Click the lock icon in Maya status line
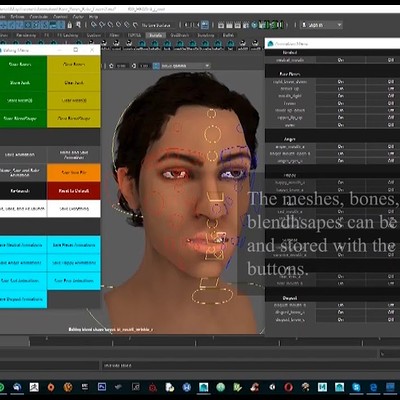The image size is (400, 400). [70, 25]
